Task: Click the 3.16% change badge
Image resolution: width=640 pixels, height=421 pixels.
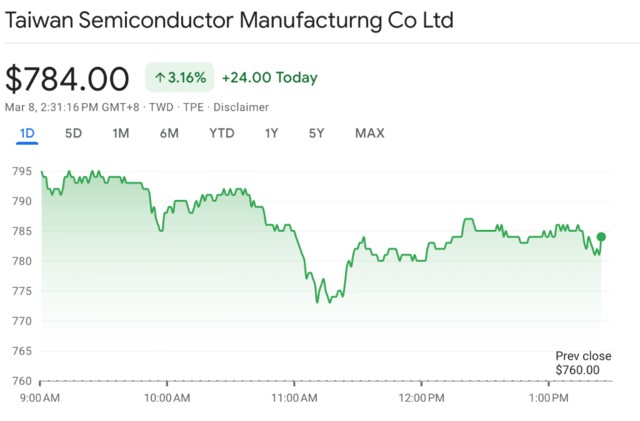Action: 179,77
